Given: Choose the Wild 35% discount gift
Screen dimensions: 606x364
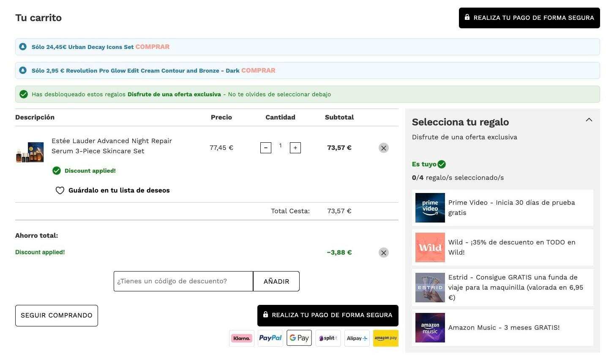Looking at the screenshot, I should [x=502, y=247].
